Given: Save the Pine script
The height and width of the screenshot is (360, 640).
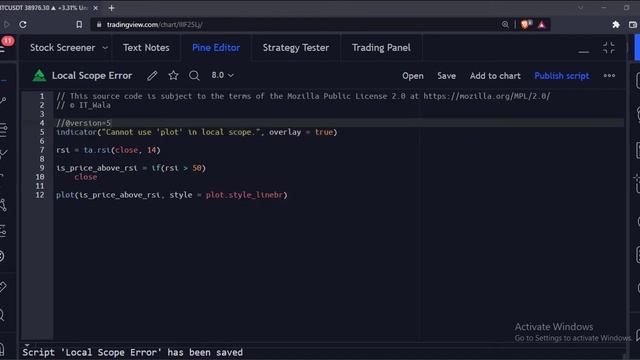Looking at the screenshot, I should (446, 76).
